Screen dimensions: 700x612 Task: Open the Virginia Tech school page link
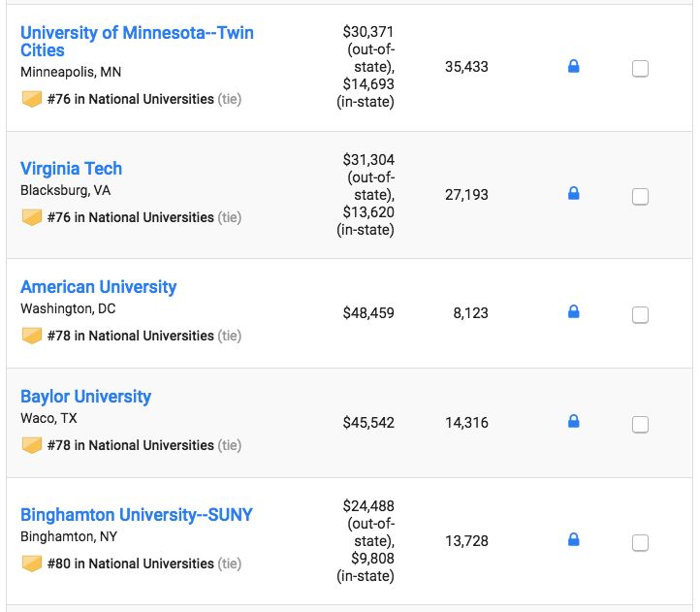click(71, 169)
